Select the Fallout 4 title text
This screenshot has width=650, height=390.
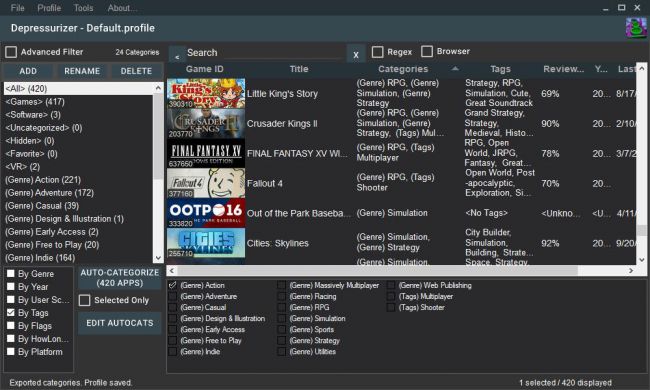pyautogui.click(x=264, y=183)
